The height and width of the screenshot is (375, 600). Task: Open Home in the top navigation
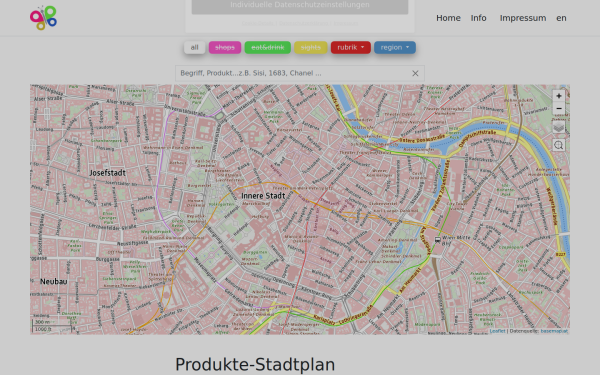pyautogui.click(x=448, y=18)
